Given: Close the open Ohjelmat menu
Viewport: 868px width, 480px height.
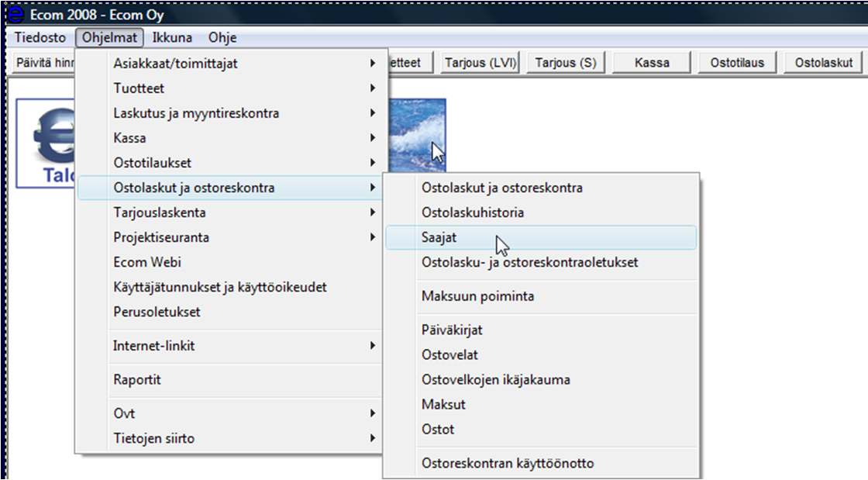Looking at the screenshot, I should click(x=109, y=38).
